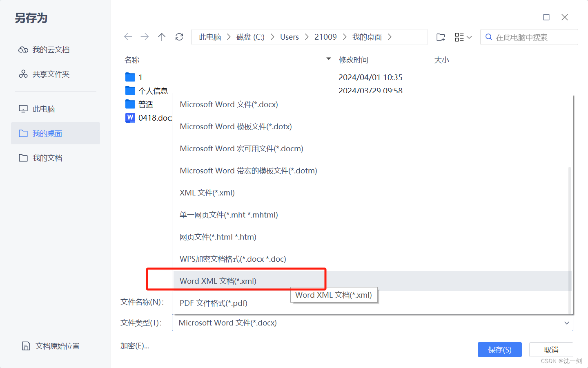
Task: Click the 普适 folder icon
Action: [130, 104]
